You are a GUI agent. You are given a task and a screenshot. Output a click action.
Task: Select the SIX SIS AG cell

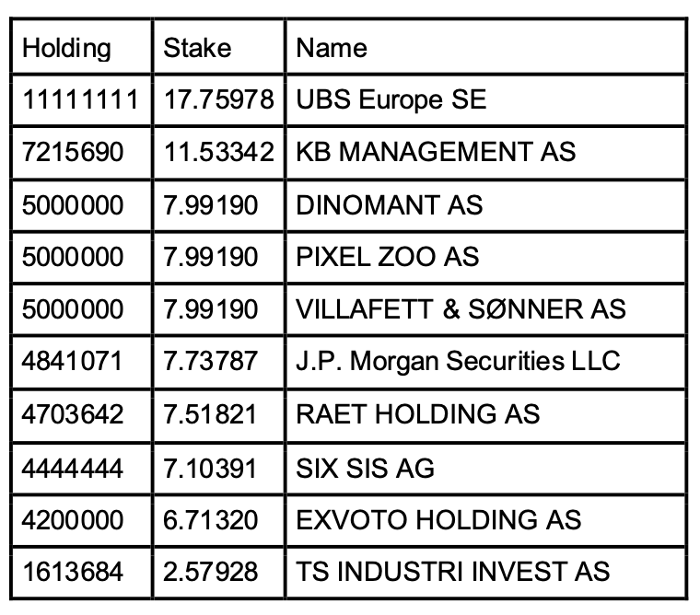485,469
